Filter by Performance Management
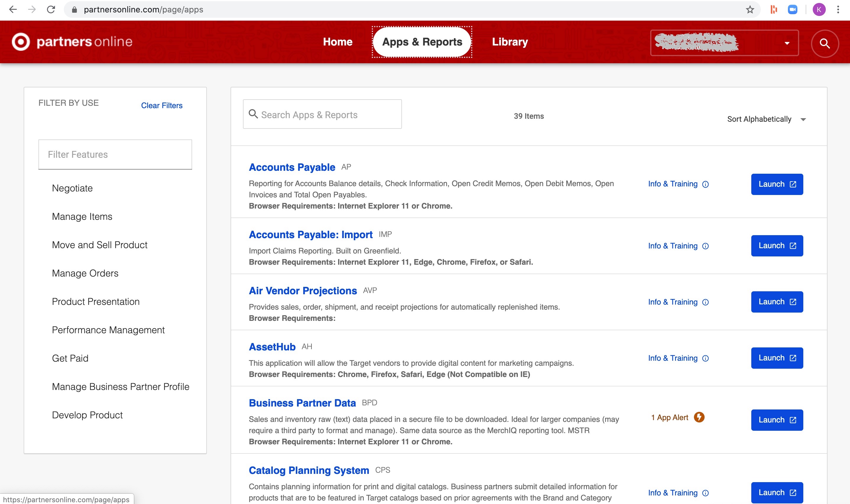 coord(108,330)
